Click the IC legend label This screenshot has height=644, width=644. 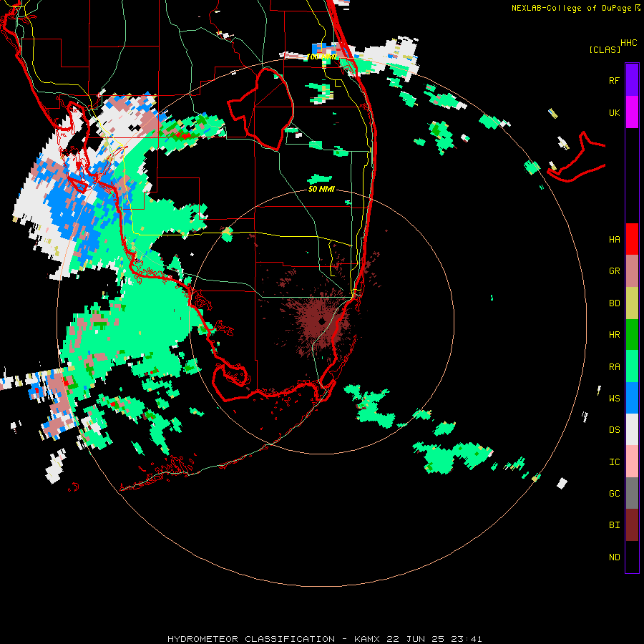(x=614, y=462)
